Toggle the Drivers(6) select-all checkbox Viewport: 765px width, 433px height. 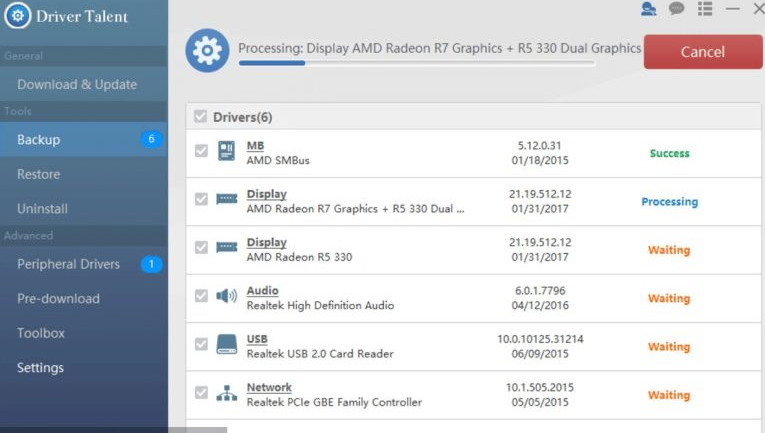(201, 117)
